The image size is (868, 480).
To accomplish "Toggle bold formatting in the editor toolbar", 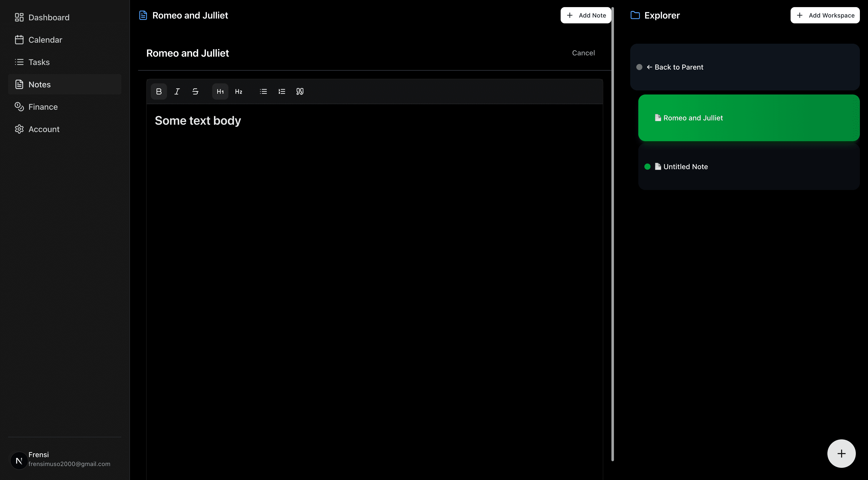I will [159, 91].
